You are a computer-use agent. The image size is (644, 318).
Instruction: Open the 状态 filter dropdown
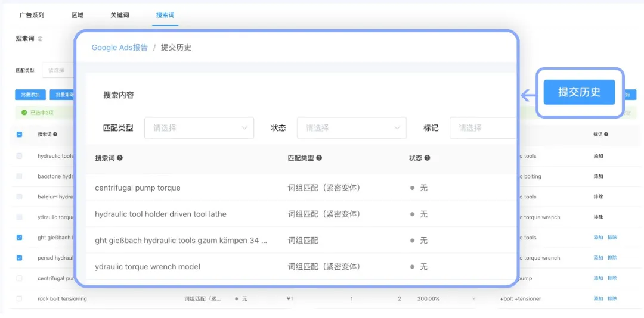point(352,128)
